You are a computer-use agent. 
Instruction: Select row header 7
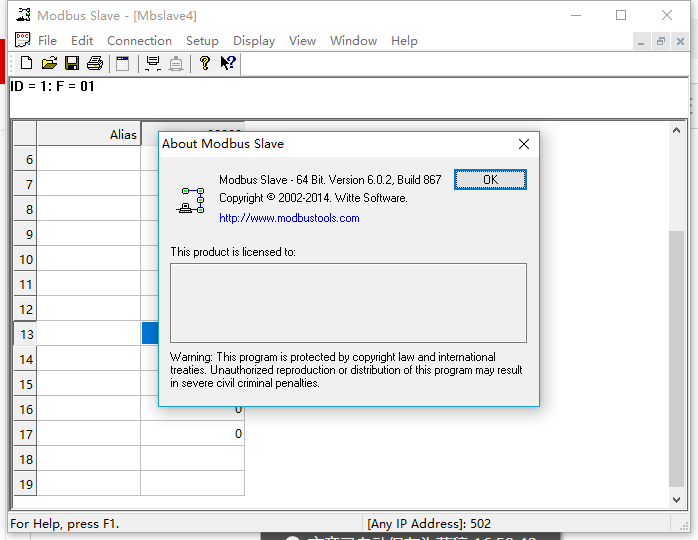[25, 184]
